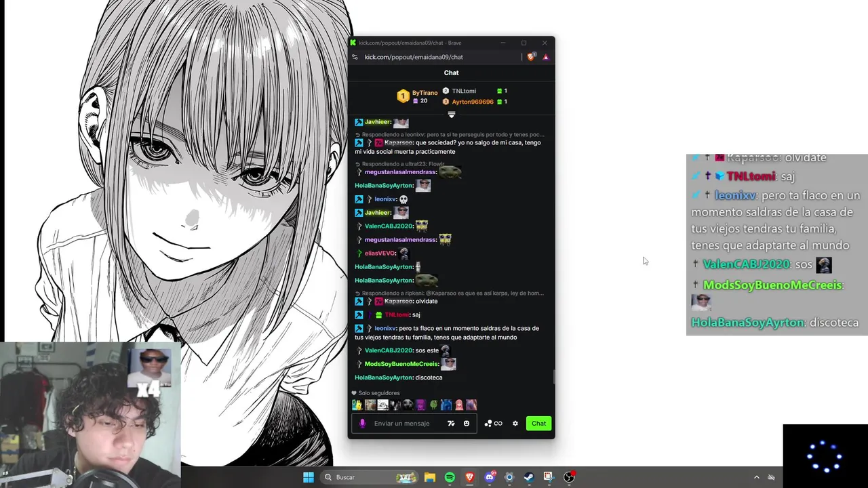Open the settings gear app in taskbar

[x=509, y=477]
